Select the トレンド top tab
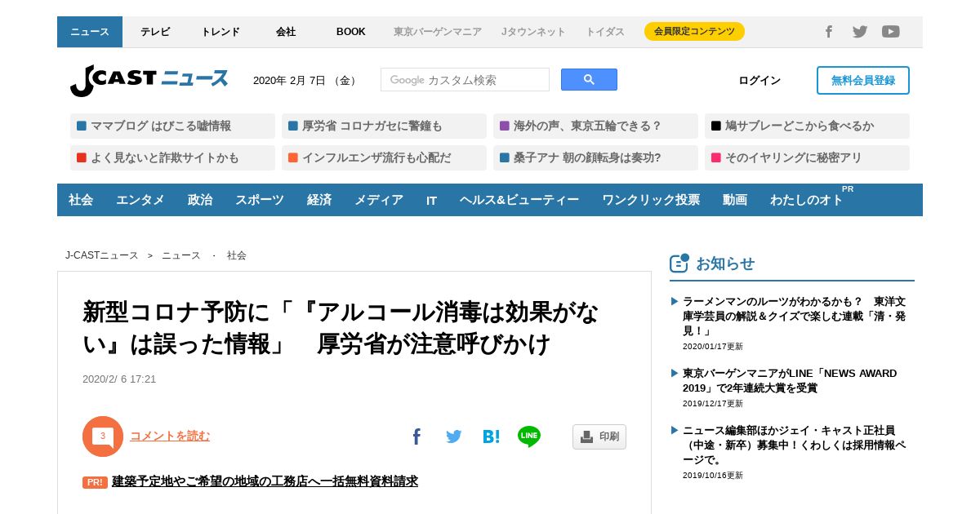This screenshot has height=514, width=980. [220, 32]
